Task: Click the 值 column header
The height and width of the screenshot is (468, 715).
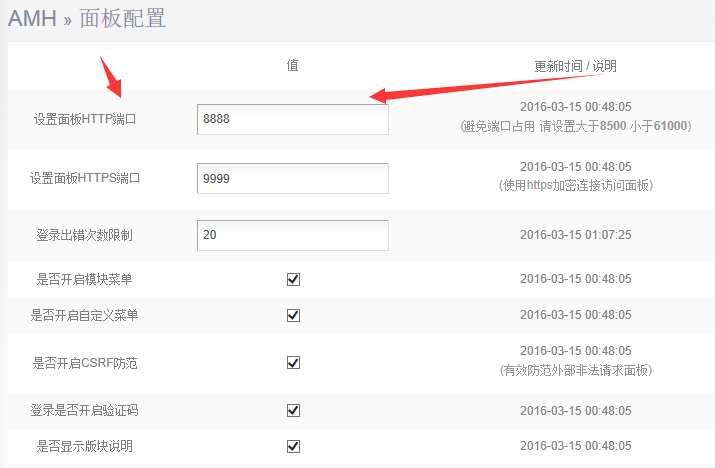Action: (292, 66)
